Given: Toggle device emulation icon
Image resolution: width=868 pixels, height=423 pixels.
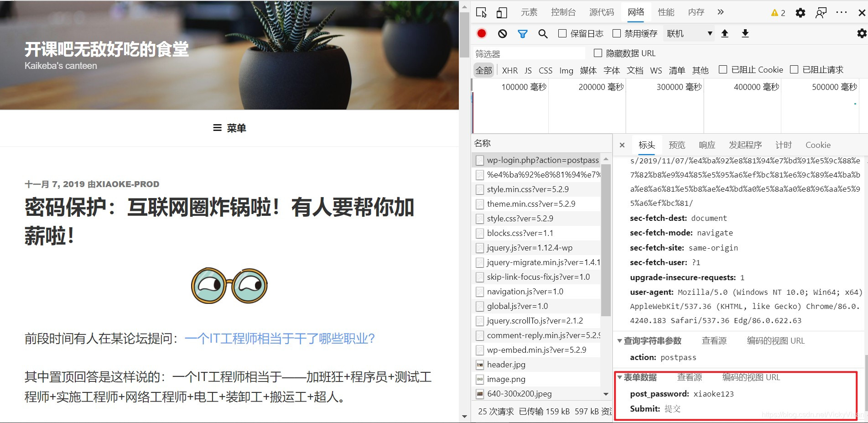Looking at the screenshot, I should [501, 12].
